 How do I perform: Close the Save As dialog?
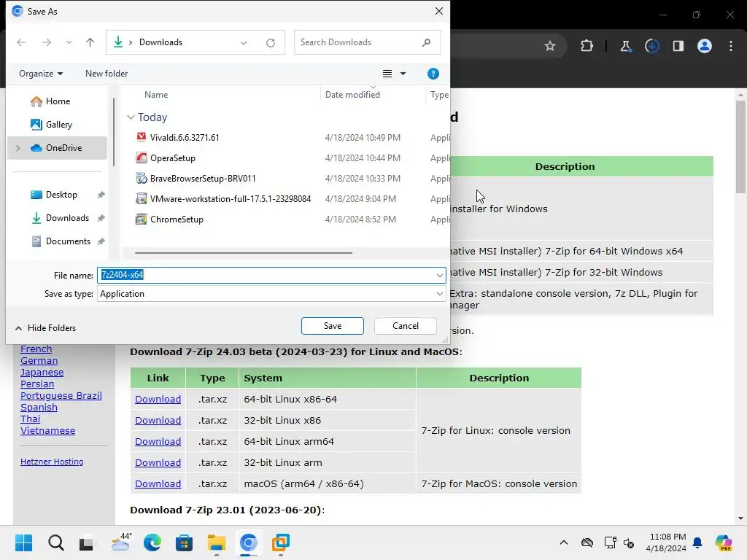439,11
